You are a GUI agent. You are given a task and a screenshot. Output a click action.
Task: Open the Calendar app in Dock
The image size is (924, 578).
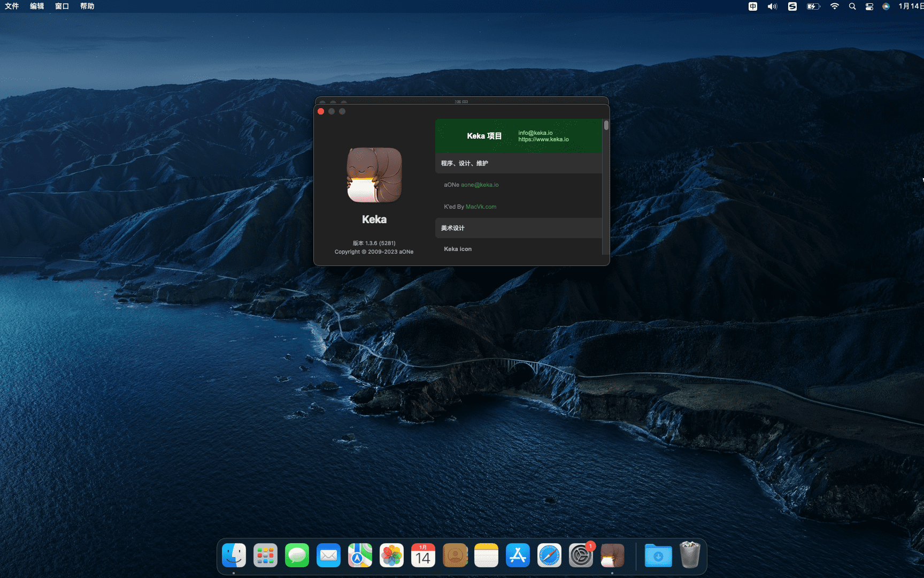(423, 556)
